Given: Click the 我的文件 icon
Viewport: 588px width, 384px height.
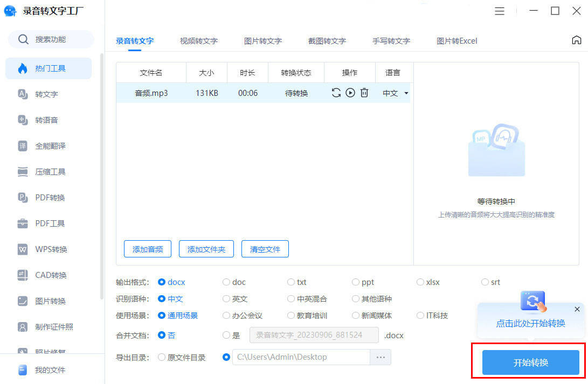Looking at the screenshot, I should [x=23, y=370].
